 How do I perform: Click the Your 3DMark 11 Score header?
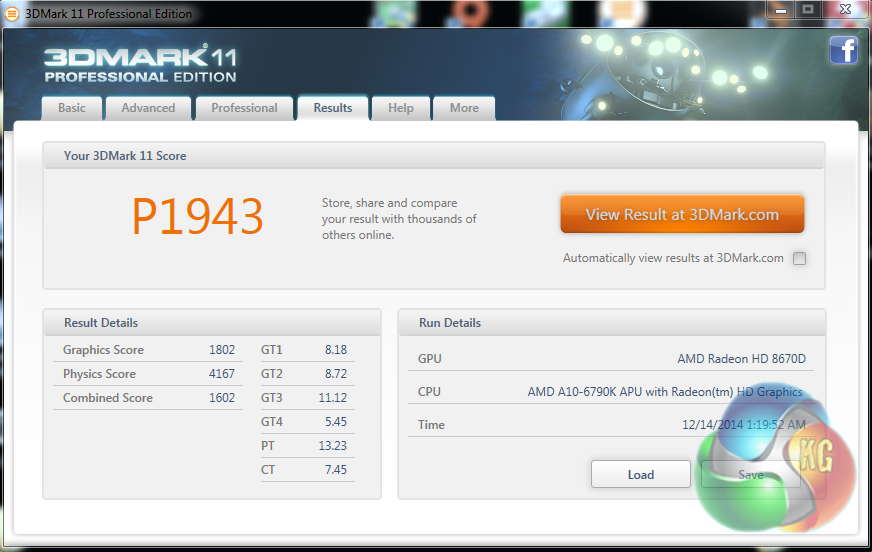[x=434, y=156]
